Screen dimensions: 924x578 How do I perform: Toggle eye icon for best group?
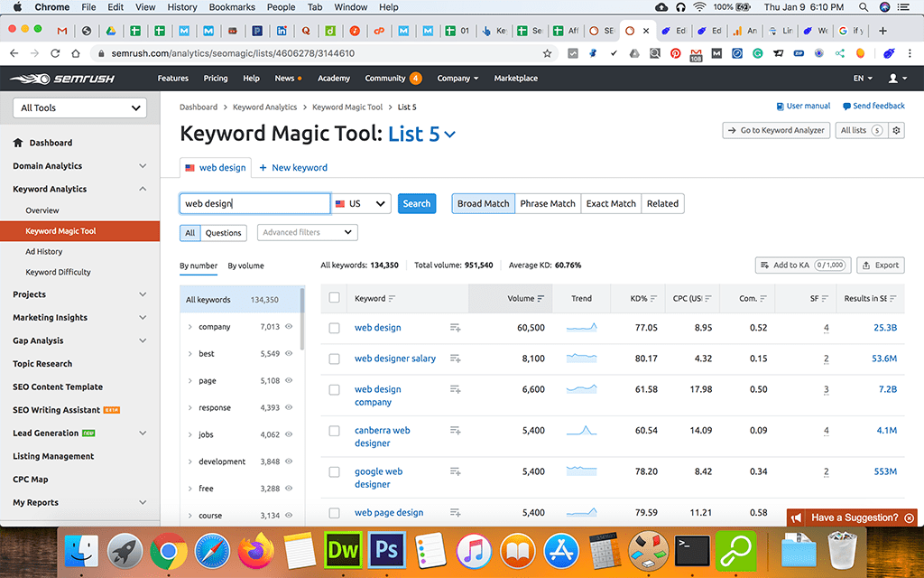pos(289,353)
